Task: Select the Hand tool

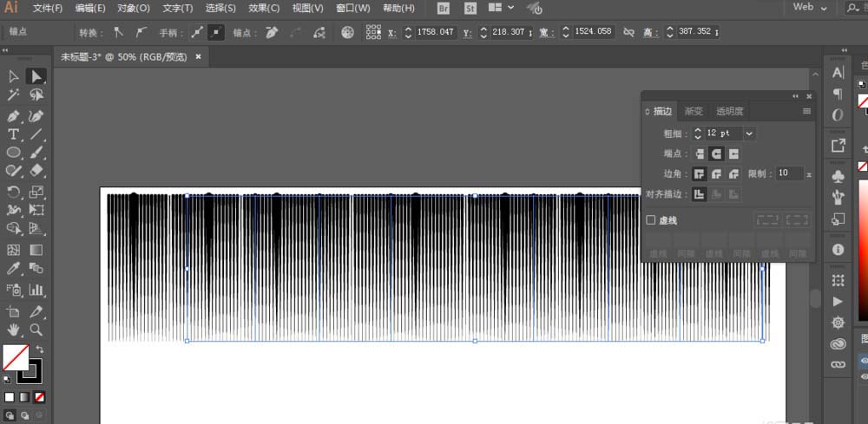Action: [x=14, y=329]
